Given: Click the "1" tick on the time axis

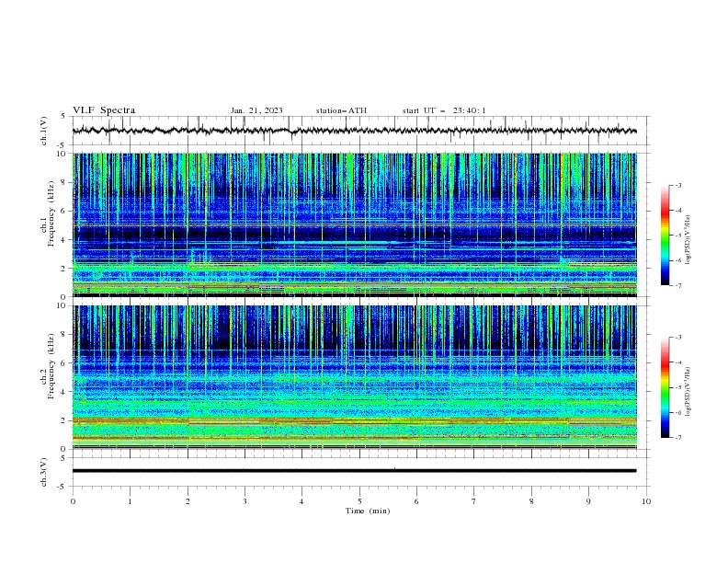Looking at the screenshot, I should click(x=130, y=501).
